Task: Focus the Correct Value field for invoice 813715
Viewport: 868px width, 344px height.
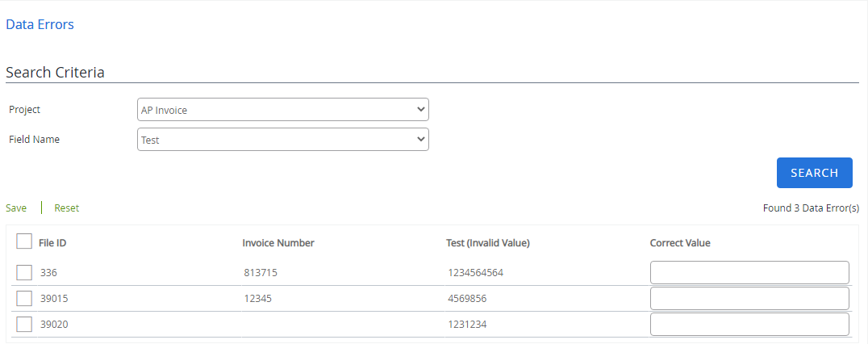Action: click(x=749, y=273)
